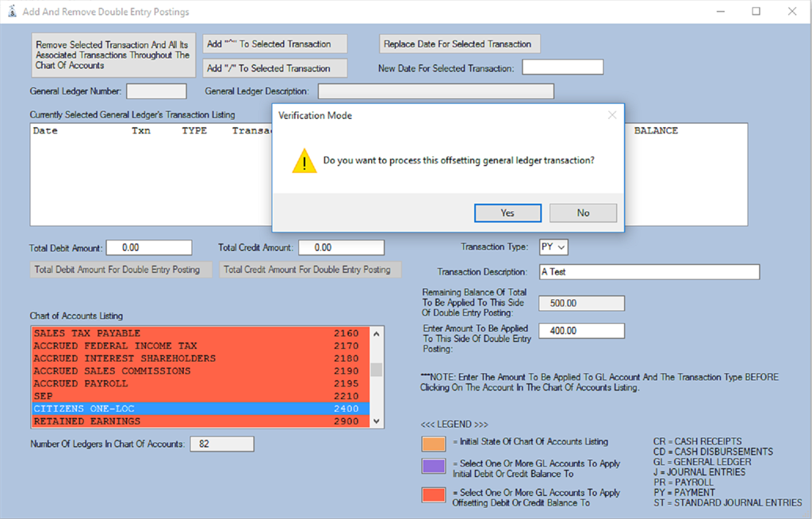The width and height of the screenshot is (812, 519).
Task: Click the Enter Amount To Be Applied field
Action: click(x=581, y=331)
